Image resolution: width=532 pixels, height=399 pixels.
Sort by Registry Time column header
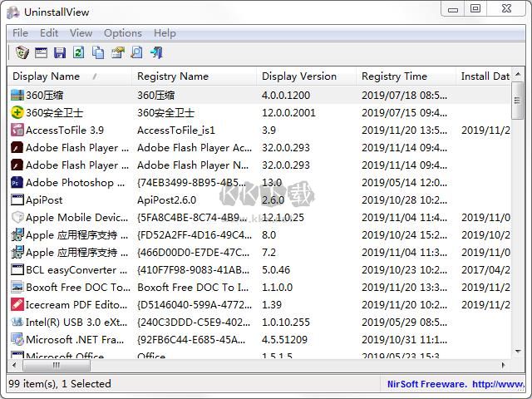406,76
